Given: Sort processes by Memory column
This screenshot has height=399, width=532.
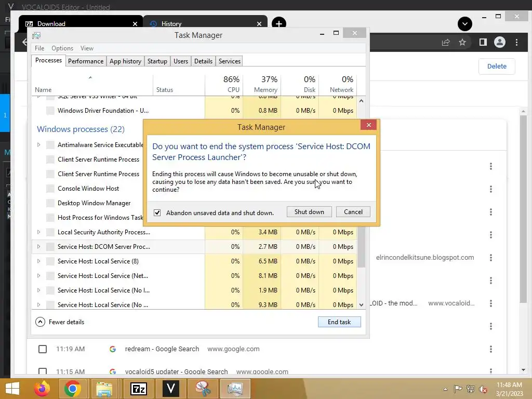Looking at the screenshot, I should pyautogui.click(x=262, y=84).
